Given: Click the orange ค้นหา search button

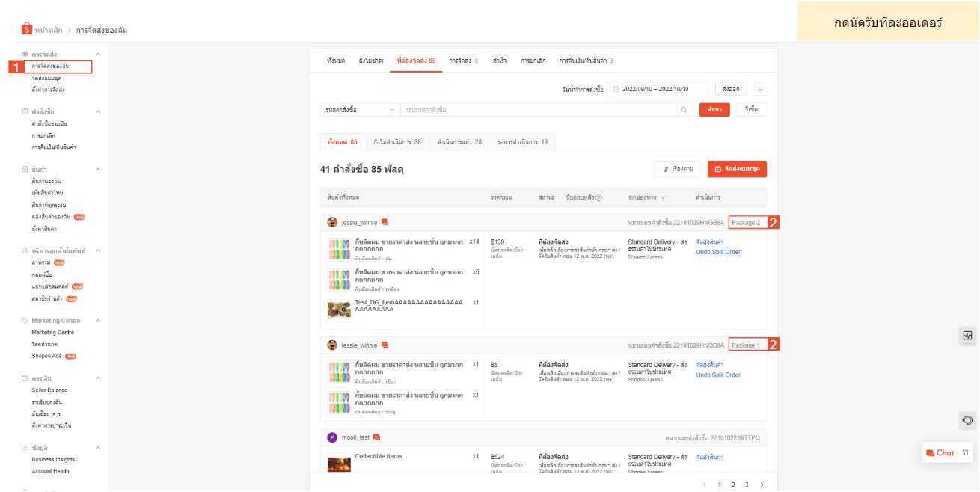Looking at the screenshot, I should 714,110.
